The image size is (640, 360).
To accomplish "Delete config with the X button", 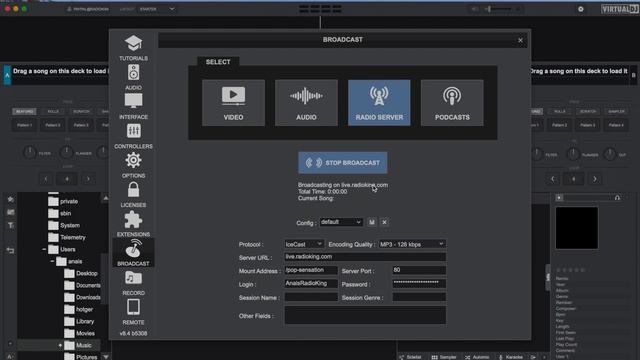I will [384, 222].
